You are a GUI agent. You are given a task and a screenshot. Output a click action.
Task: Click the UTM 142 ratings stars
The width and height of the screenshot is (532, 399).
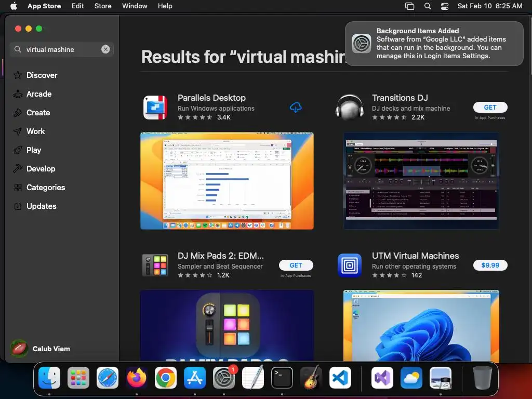396,275
